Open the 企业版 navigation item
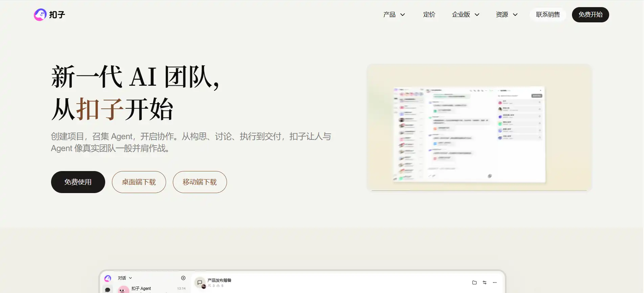 pyautogui.click(x=461, y=15)
